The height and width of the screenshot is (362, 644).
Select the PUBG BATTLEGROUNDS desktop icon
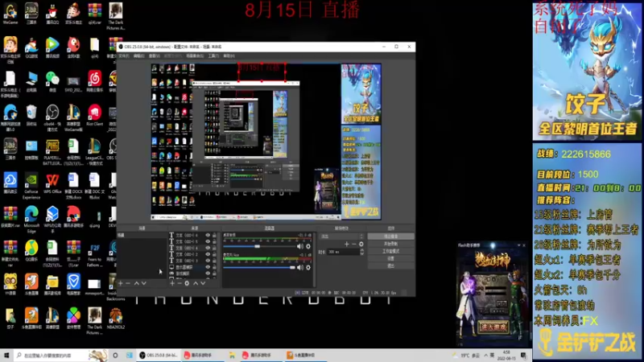[x=52, y=152]
